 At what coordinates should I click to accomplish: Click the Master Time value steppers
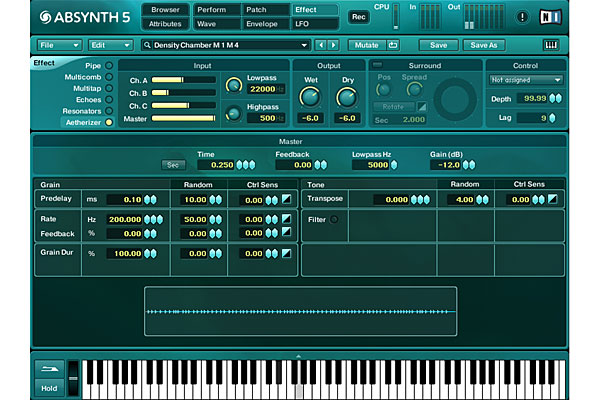tap(245, 165)
